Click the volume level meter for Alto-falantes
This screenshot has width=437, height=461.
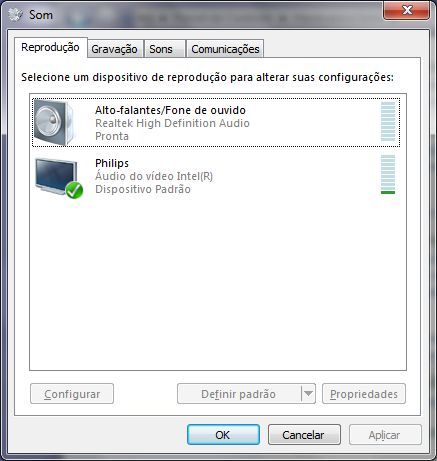pos(388,121)
